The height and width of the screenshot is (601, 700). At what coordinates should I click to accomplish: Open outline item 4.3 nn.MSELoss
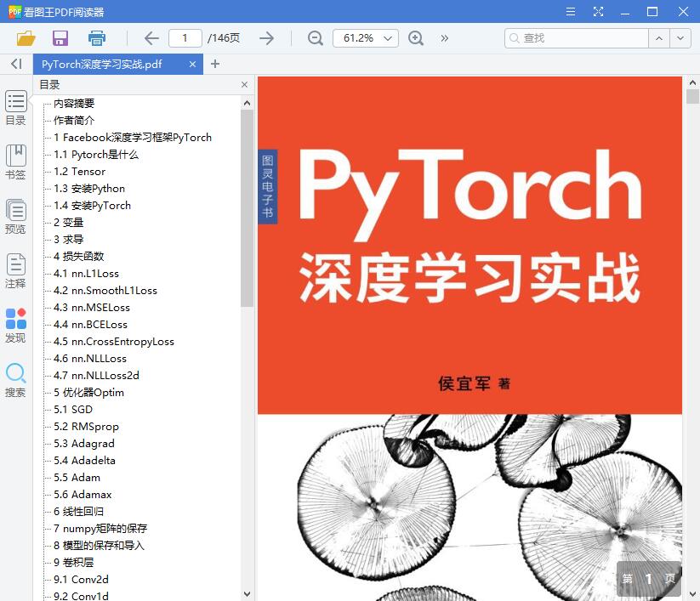pos(92,308)
